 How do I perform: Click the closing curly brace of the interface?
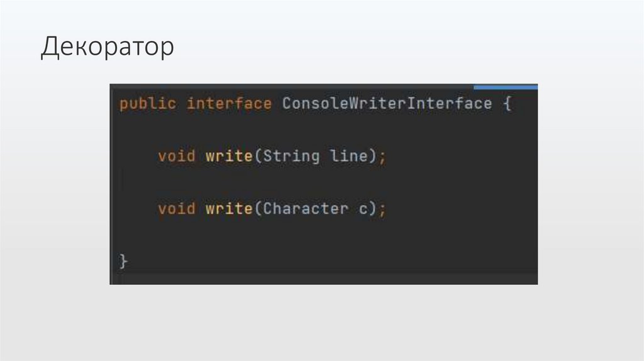point(124,260)
